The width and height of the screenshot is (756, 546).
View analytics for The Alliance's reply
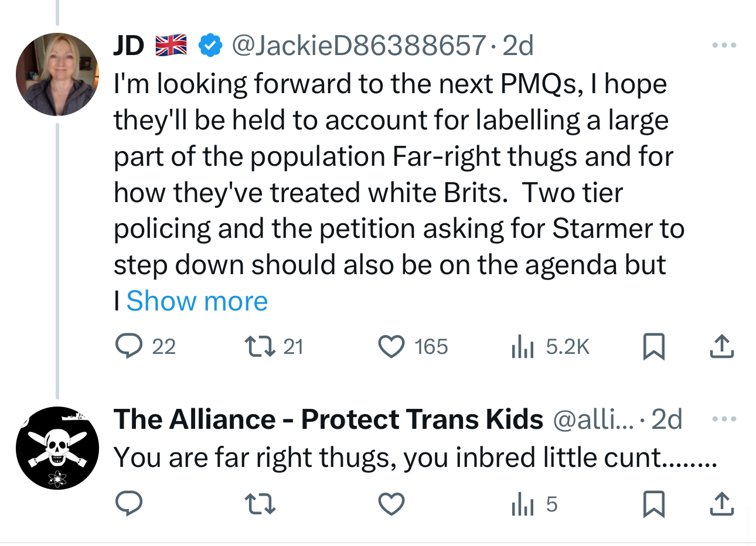523,504
